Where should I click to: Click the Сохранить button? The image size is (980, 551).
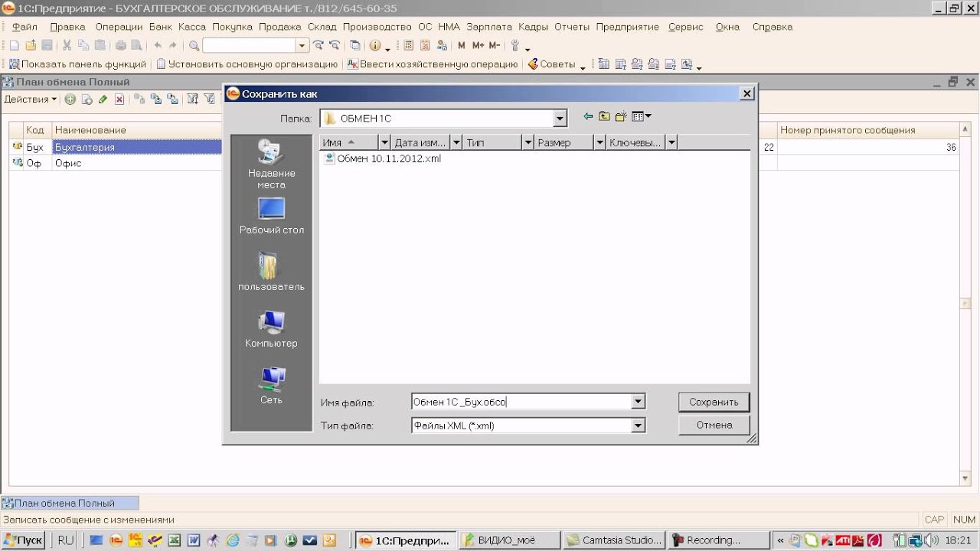click(x=714, y=402)
